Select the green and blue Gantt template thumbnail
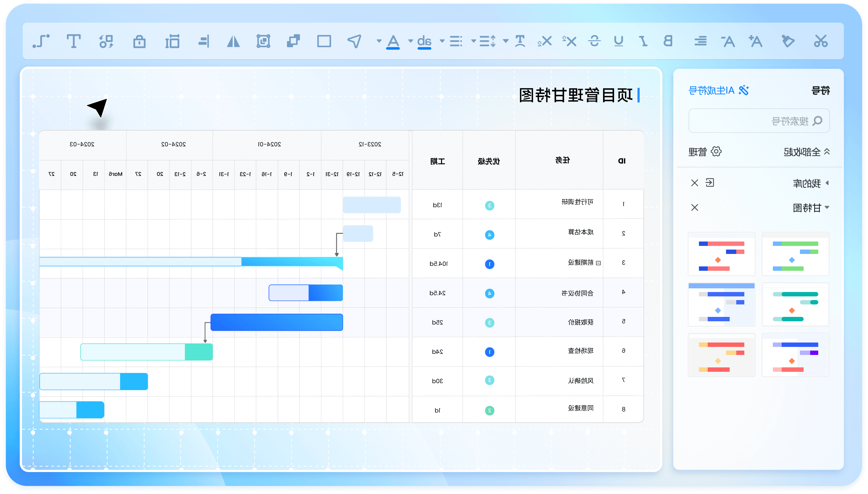Image resolution: width=868 pixels, height=494 pixels. point(795,254)
